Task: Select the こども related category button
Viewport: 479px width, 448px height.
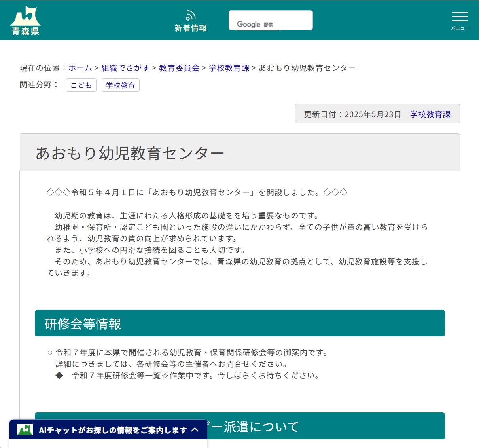Action: click(81, 85)
